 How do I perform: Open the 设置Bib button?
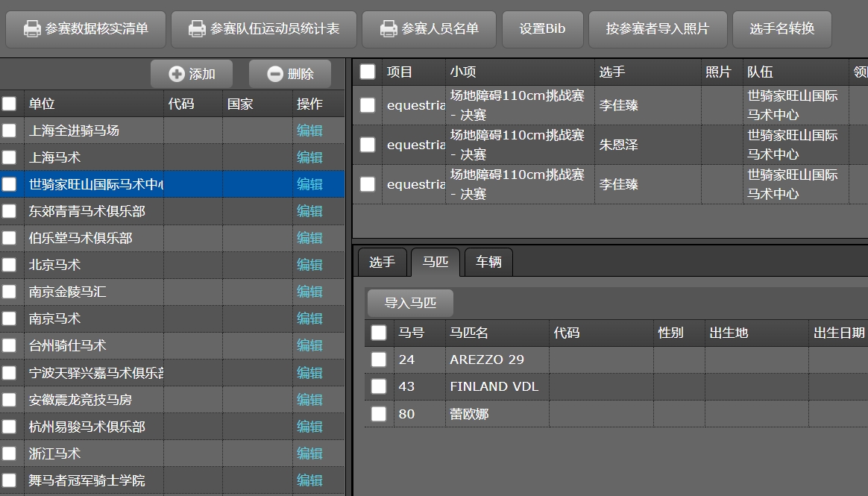pyautogui.click(x=542, y=29)
